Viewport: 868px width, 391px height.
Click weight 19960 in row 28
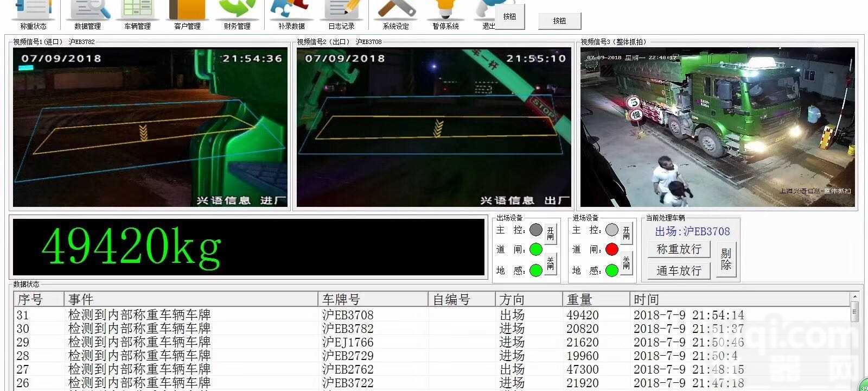coord(583,356)
